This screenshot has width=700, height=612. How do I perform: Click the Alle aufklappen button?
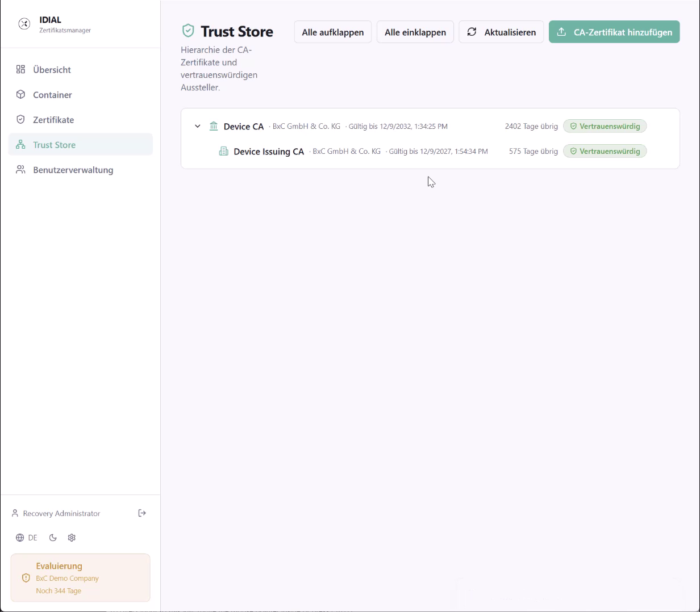point(333,32)
